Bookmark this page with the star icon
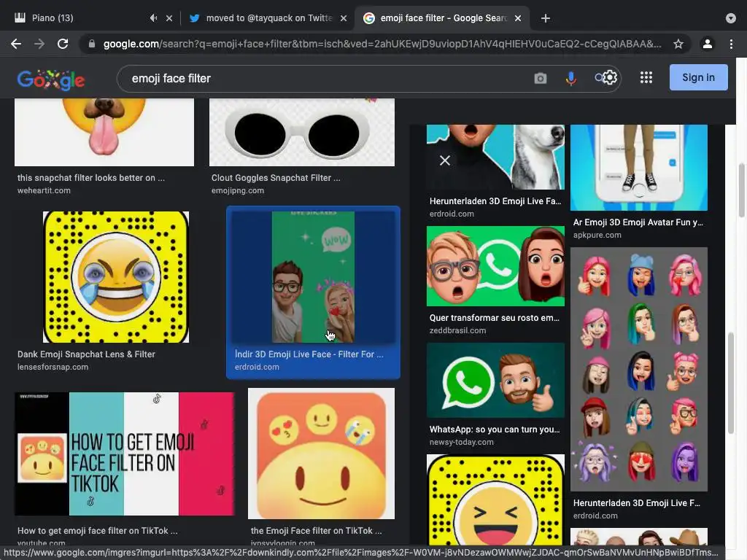Screen dimensions: 747x560 [678, 44]
